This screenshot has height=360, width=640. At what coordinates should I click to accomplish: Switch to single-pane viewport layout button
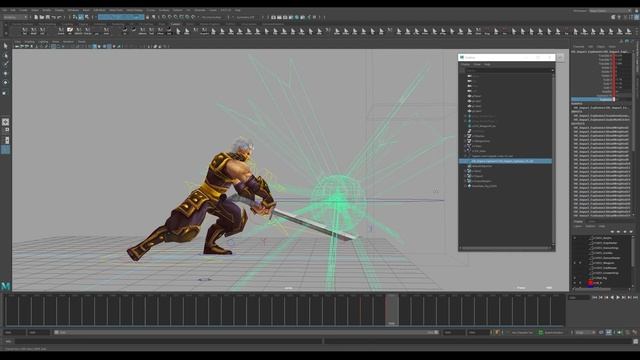tap(5, 122)
